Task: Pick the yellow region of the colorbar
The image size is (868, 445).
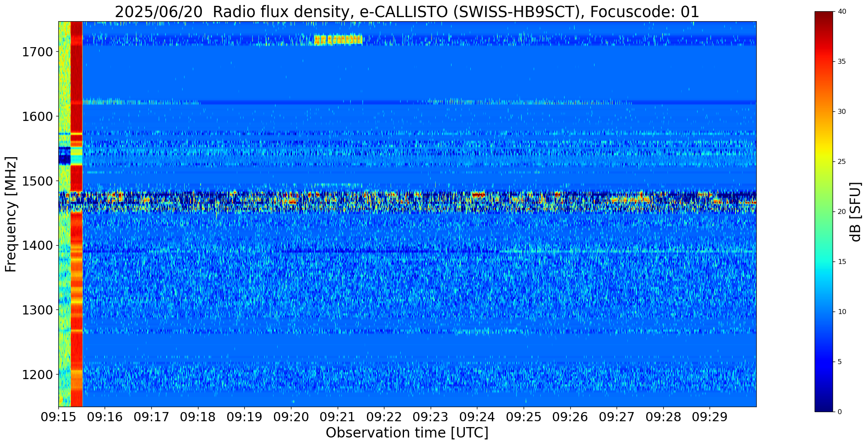Action: click(x=824, y=156)
